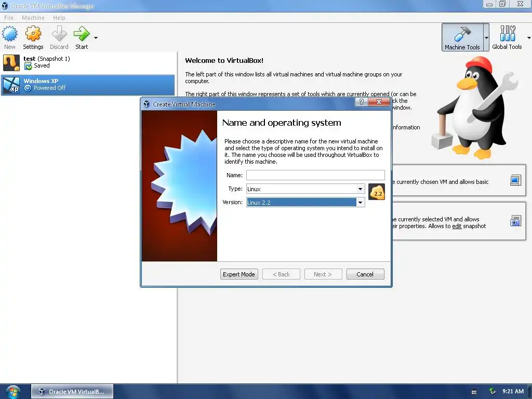Close the Create Virtual Machine dialog
This screenshot has width=532, height=399.
[x=379, y=102]
